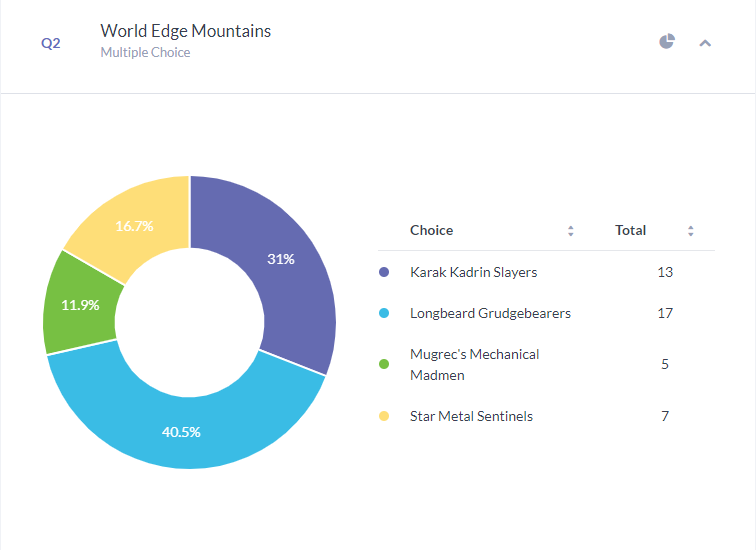The image size is (756, 550).
Task: Click the purple Karak Kadrin Slayers legend dot
Action: tap(384, 272)
